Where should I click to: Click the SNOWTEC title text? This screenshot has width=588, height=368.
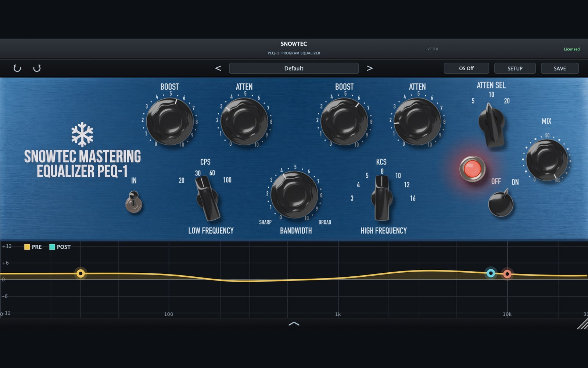[294, 44]
